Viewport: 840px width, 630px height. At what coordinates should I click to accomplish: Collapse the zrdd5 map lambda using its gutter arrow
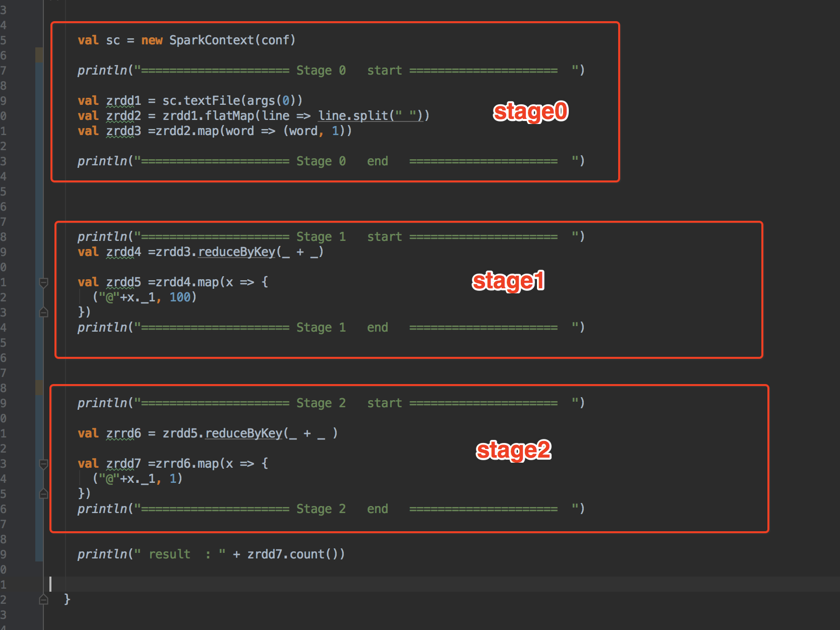pyautogui.click(x=43, y=282)
